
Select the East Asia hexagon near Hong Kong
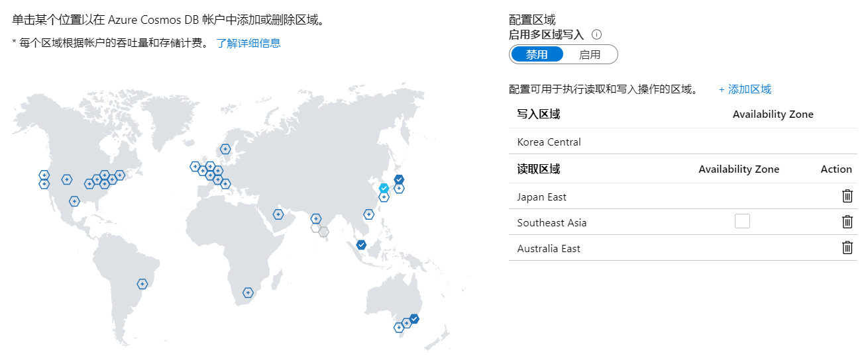click(368, 214)
